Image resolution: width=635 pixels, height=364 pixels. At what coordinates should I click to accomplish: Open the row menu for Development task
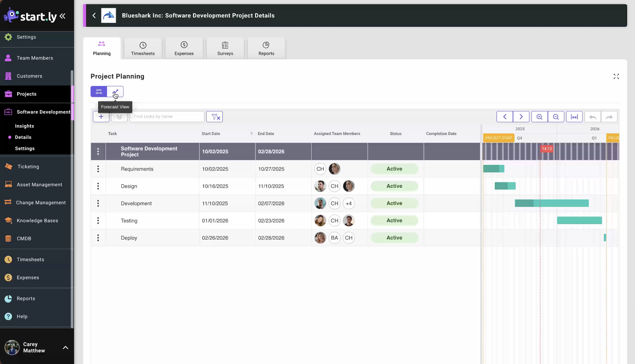click(98, 203)
